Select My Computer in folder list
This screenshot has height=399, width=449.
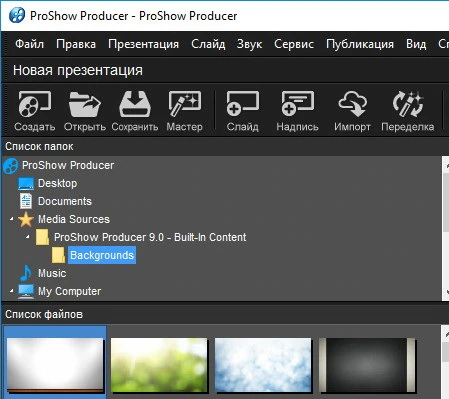click(69, 291)
